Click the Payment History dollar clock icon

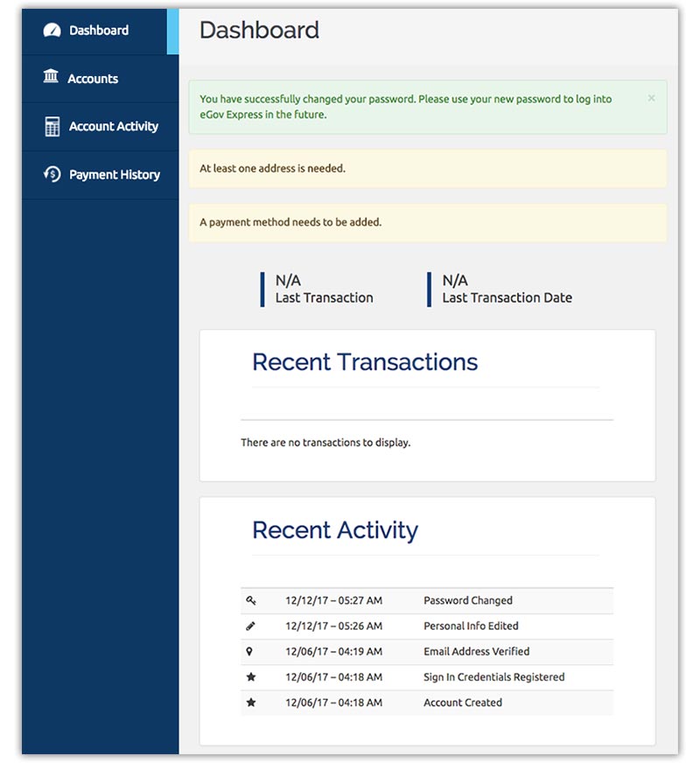tap(52, 174)
